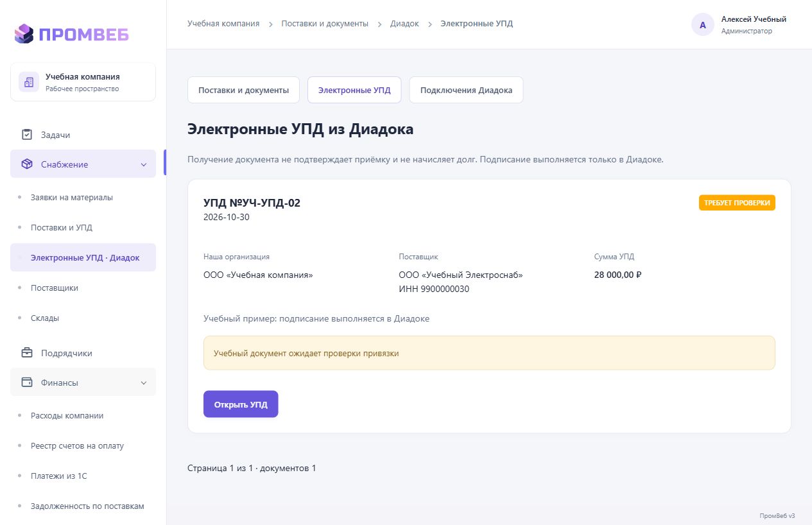Open Реестр счетов на оплату
This screenshot has width=812, height=525.
(83, 445)
